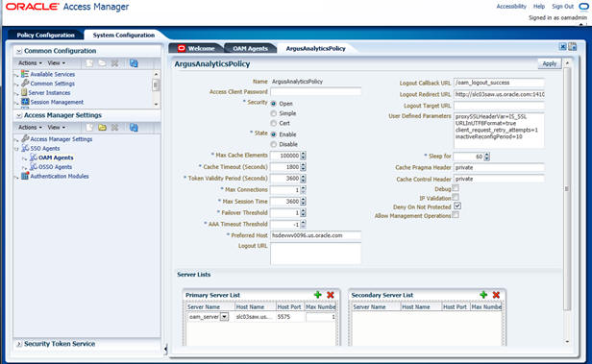
Task: Close the current tab with the X icon
Action: [562, 47]
